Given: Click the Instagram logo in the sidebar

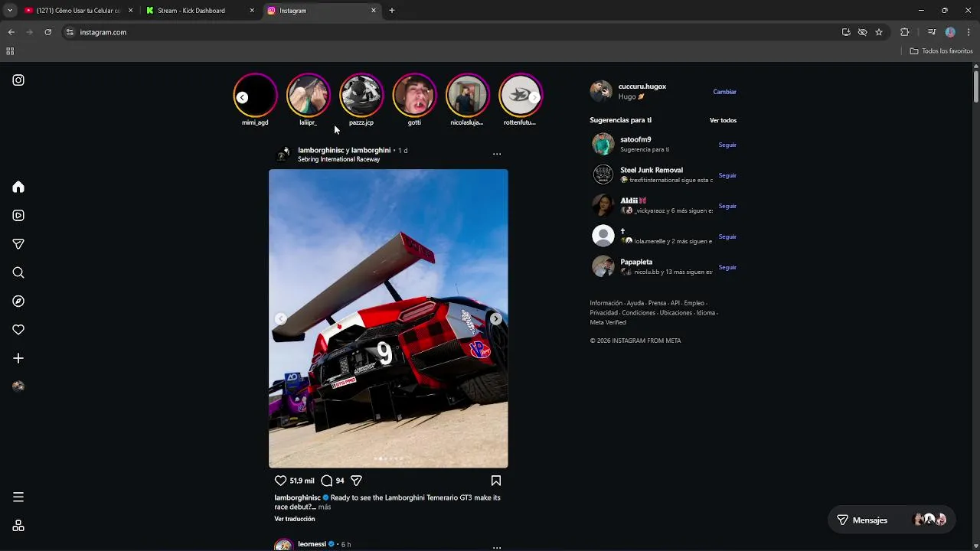Looking at the screenshot, I should [x=18, y=80].
